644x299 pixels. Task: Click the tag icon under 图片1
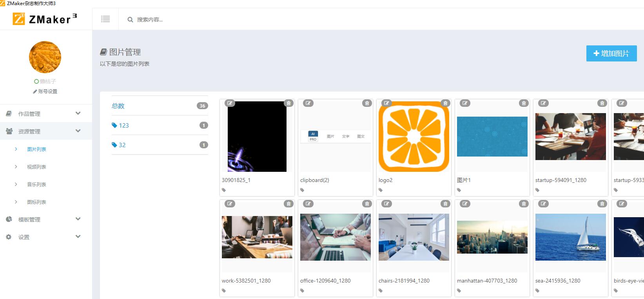pos(459,190)
